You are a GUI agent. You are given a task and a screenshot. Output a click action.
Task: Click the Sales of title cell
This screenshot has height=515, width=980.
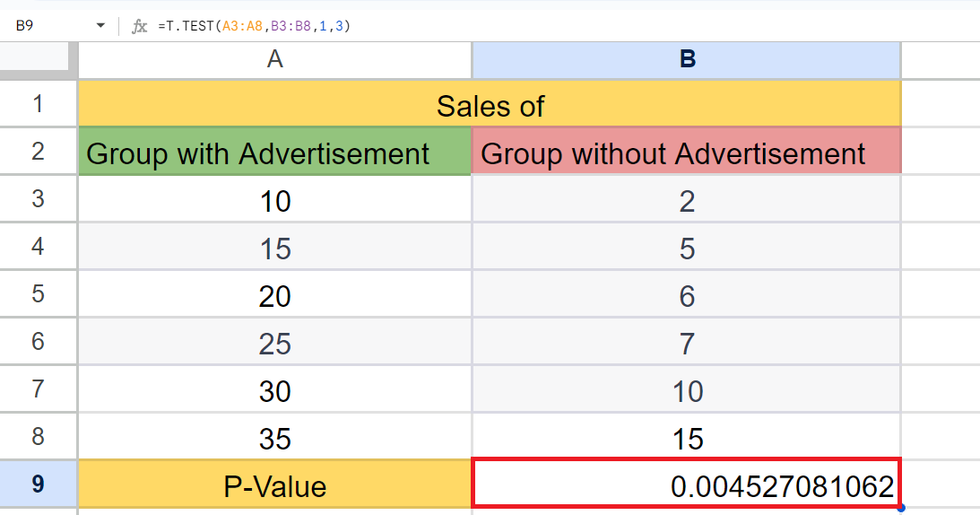[x=490, y=104]
